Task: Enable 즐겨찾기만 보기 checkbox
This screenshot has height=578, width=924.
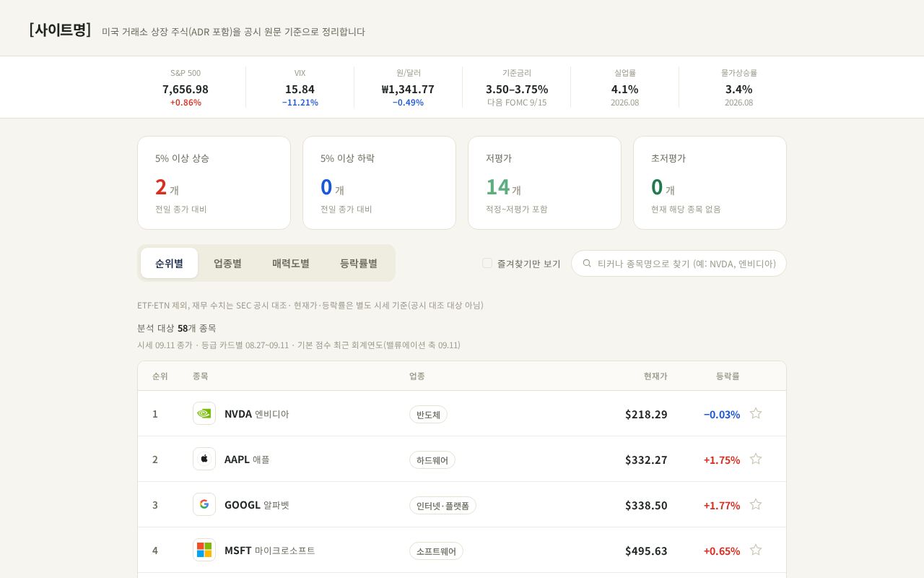Action: pyautogui.click(x=487, y=263)
